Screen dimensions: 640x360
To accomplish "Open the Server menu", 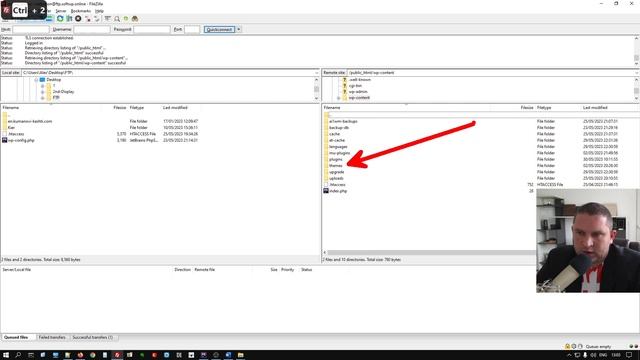I will pyautogui.click(x=60, y=11).
